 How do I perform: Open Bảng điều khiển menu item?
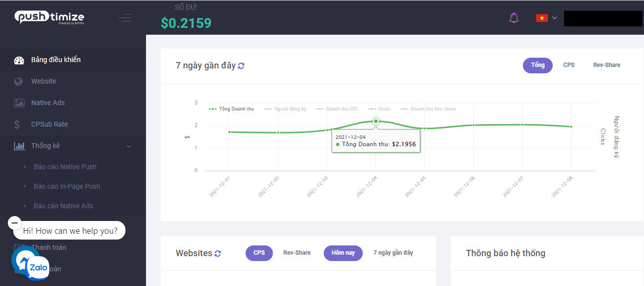pos(56,60)
